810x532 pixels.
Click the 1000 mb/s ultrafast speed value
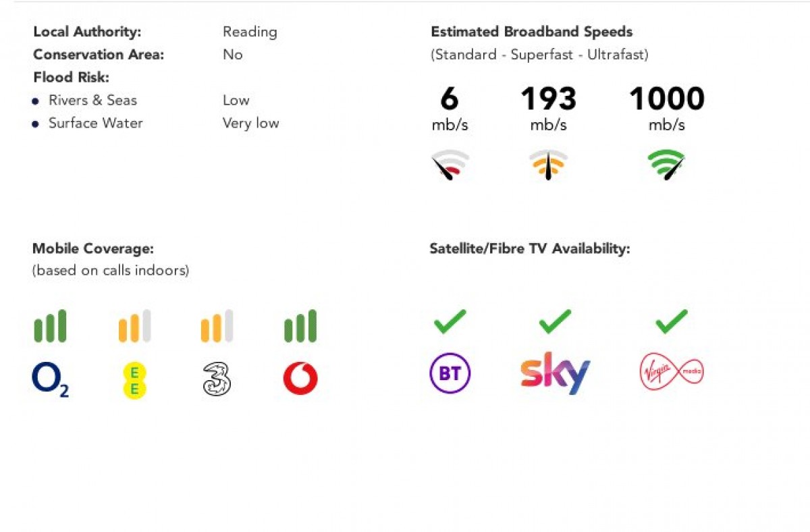666,100
